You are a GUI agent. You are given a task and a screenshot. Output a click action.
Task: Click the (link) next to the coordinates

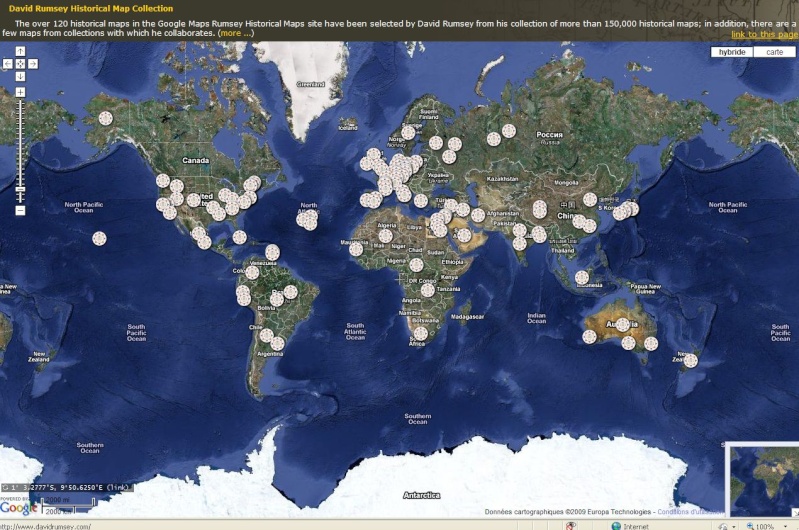tap(119, 487)
